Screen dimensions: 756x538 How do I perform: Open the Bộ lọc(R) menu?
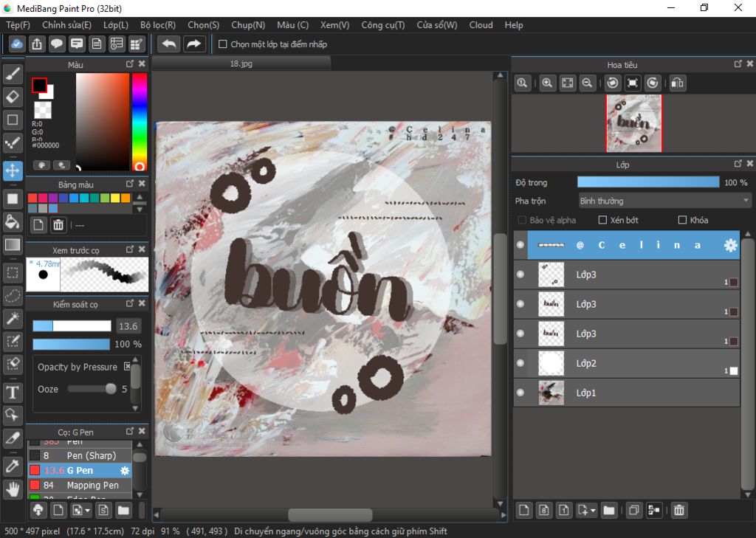pyautogui.click(x=158, y=25)
